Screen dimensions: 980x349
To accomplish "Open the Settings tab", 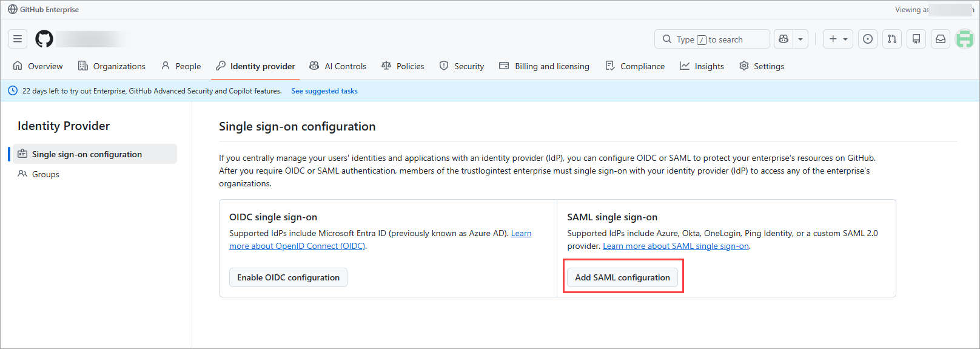I will pos(762,66).
